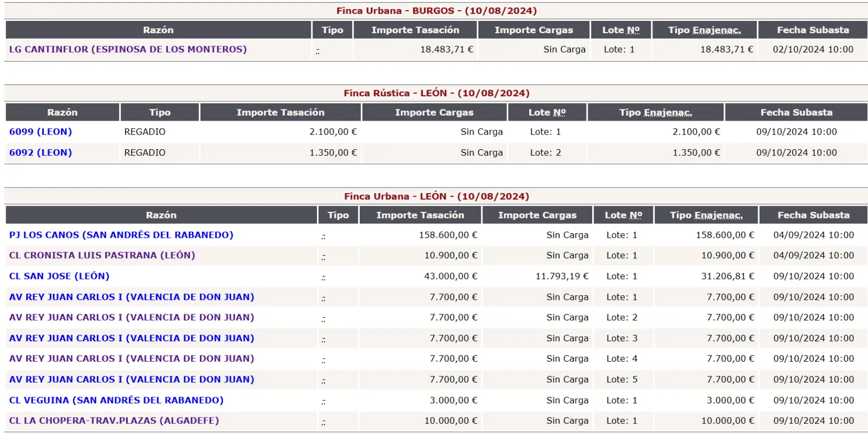Select 09/10/2024 10:00 date for CL San Jose
868x436 pixels.
point(814,276)
